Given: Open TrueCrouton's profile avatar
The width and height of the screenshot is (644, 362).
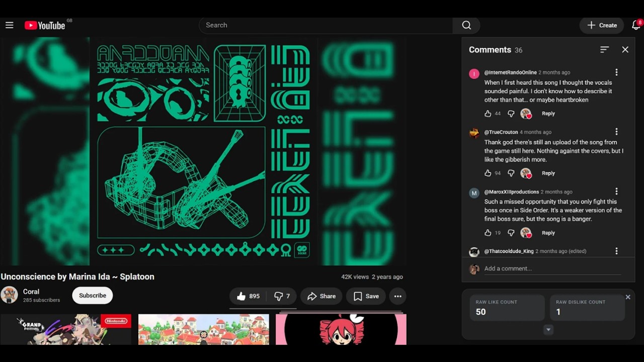Looking at the screenshot, I should pyautogui.click(x=474, y=133).
